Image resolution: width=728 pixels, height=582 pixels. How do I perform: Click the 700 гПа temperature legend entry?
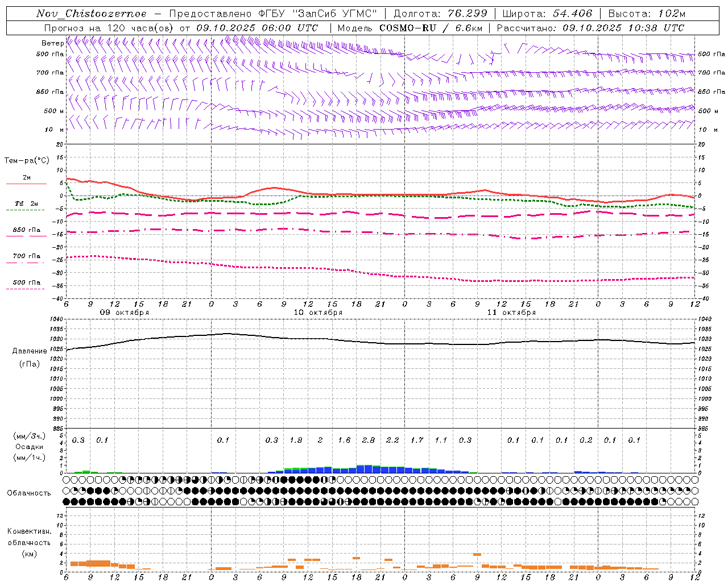(x=26, y=258)
